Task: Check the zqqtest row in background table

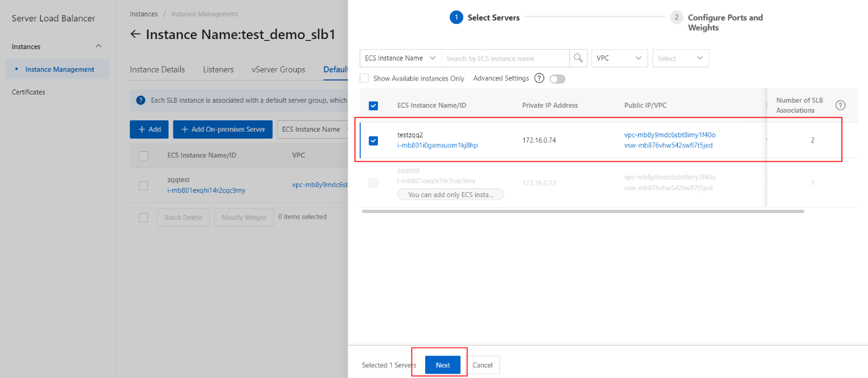Action: click(143, 185)
